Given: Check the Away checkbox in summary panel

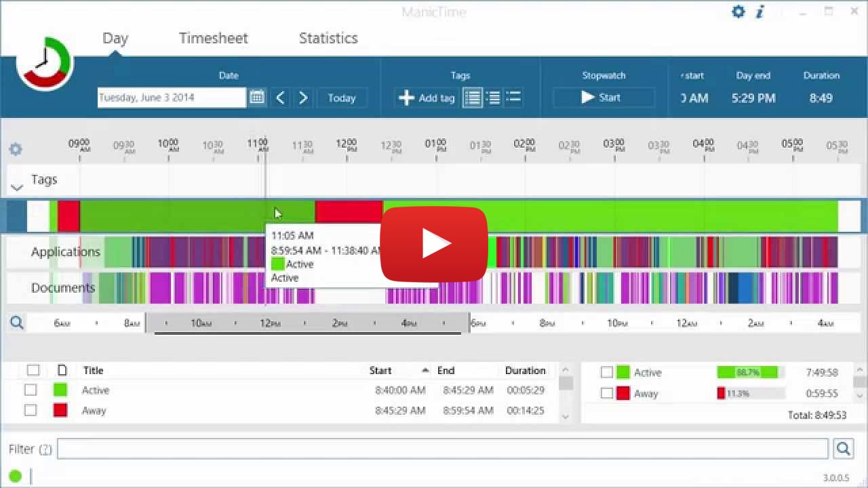Looking at the screenshot, I should tap(607, 393).
